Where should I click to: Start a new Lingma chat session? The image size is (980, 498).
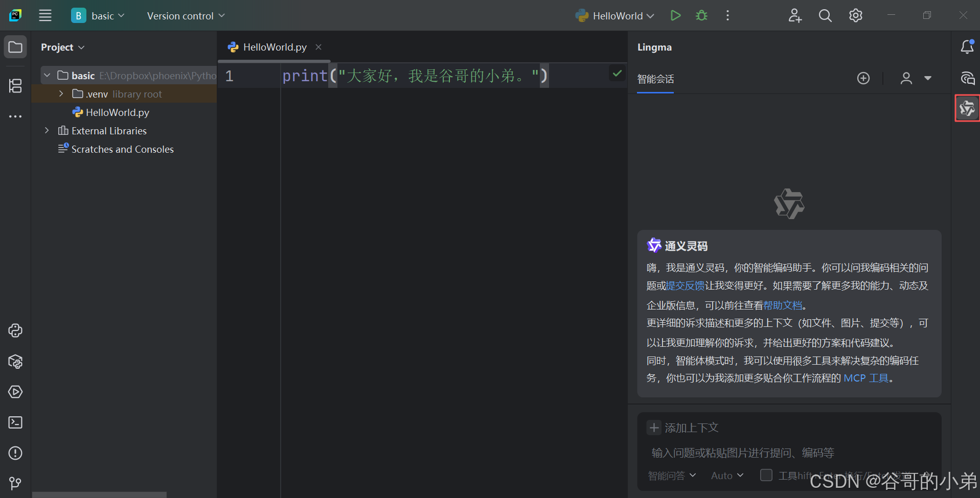point(863,78)
